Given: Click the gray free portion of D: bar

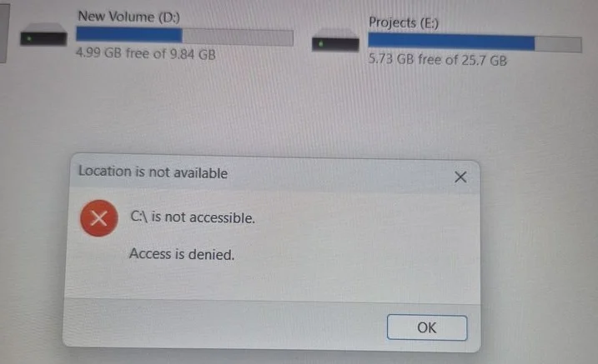Looking at the screenshot, I should pos(238,37).
